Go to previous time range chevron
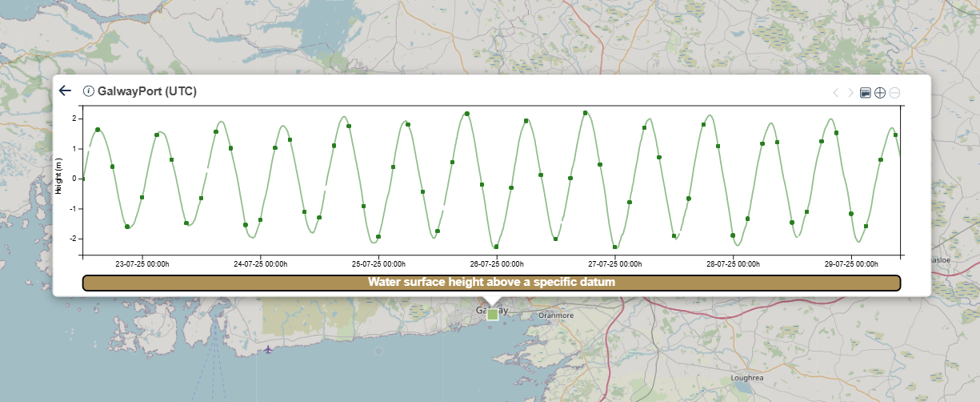The width and height of the screenshot is (980, 402). (836, 93)
